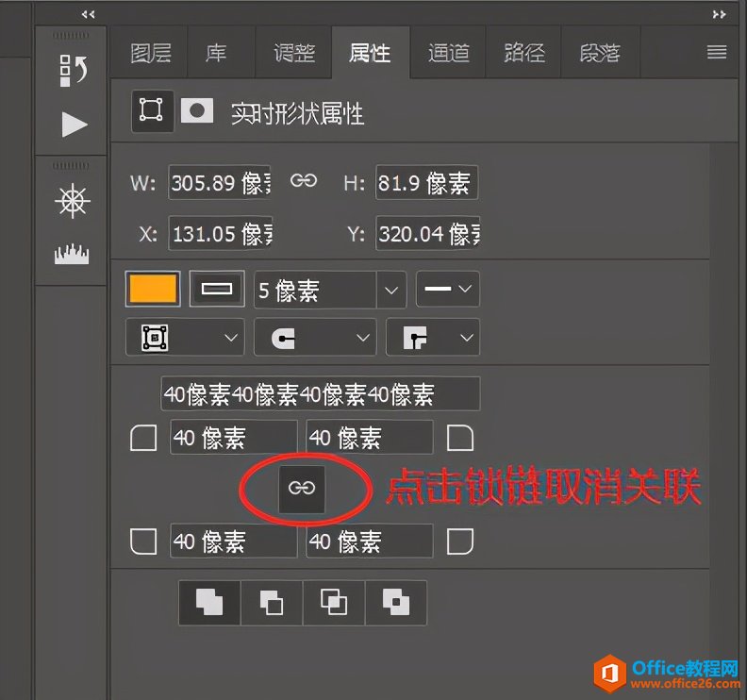Screen dimensions: 747x700
Task: Click the bottom-right corner radius icon
Action: coord(460,542)
